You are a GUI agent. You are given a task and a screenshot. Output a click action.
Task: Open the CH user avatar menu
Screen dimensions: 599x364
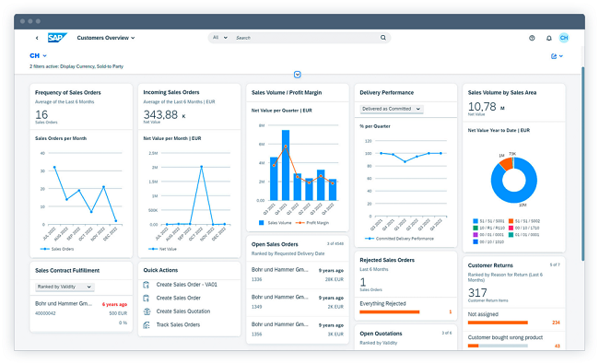pyautogui.click(x=564, y=38)
